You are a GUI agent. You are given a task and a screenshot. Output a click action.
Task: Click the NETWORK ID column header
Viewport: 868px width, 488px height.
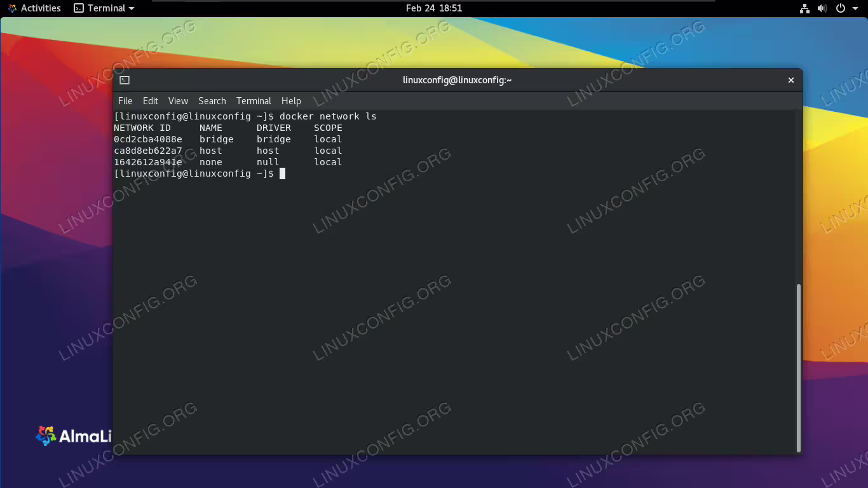142,128
